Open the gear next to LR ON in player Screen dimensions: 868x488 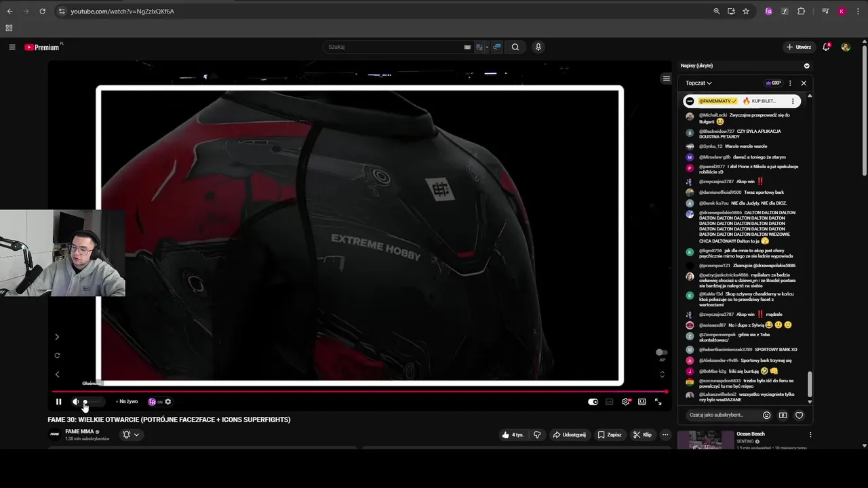tap(168, 402)
